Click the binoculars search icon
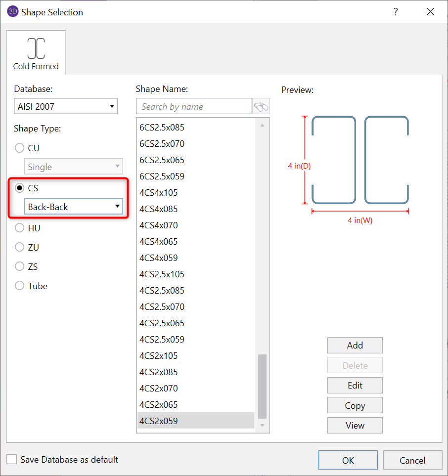Image resolution: width=448 pixels, height=476 pixels. click(x=261, y=106)
